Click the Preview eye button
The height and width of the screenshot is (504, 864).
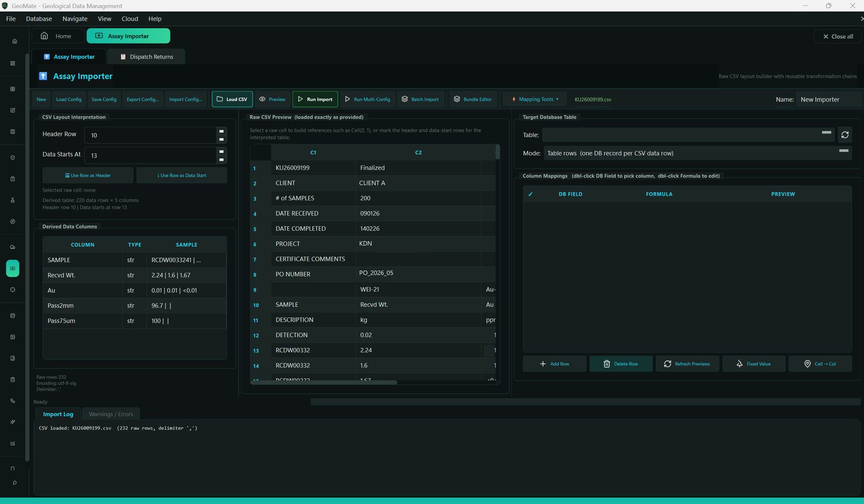[x=272, y=99]
